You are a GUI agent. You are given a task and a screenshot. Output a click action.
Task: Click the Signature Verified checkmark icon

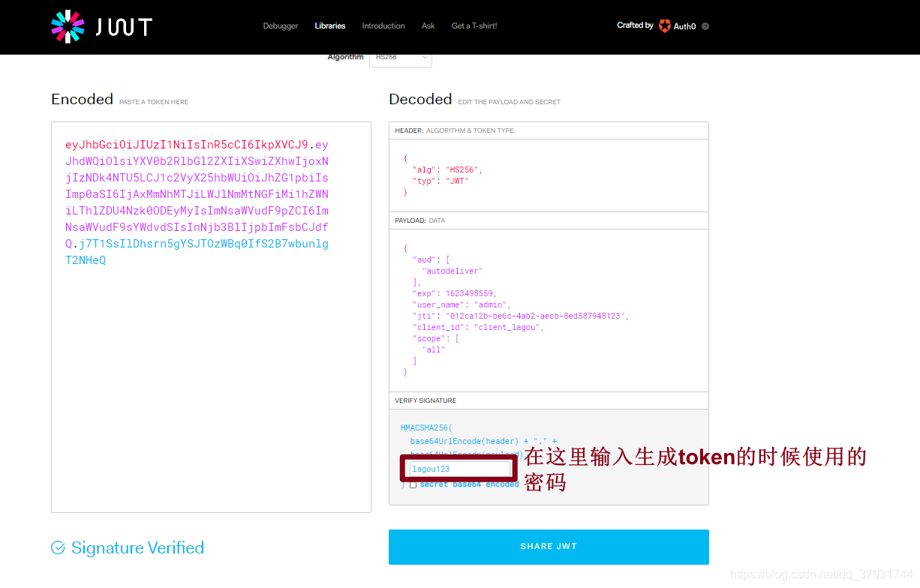pyautogui.click(x=58, y=548)
